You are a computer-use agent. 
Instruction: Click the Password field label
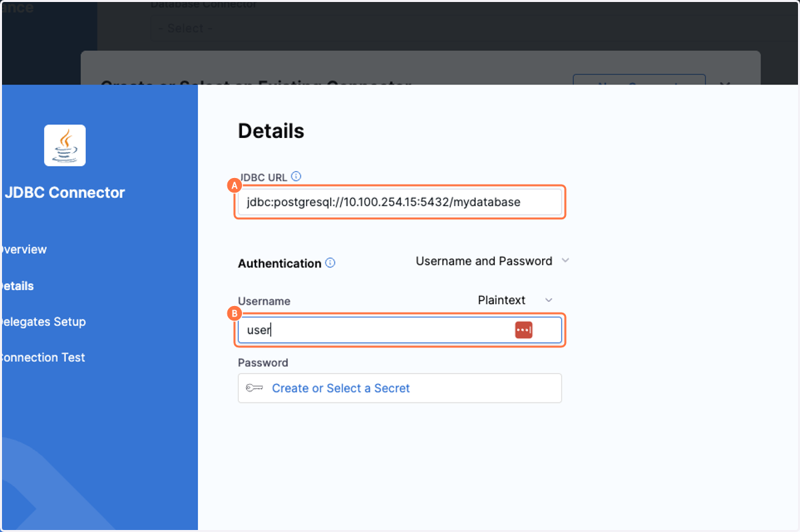pyautogui.click(x=263, y=363)
